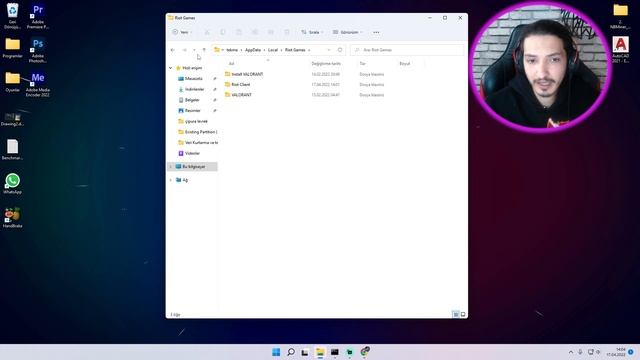The image size is (640, 360).
Task: Open the Oyunlar desktop folder
Action: click(x=12, y=82)
